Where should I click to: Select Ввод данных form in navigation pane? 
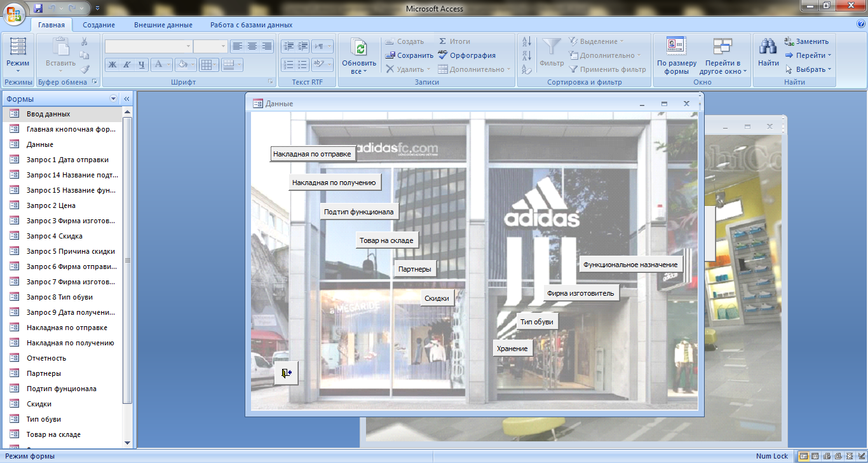(61, 114)
